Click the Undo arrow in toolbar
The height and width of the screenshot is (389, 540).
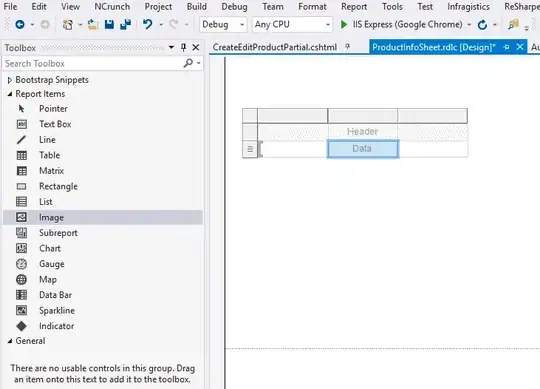pos(147,24)
